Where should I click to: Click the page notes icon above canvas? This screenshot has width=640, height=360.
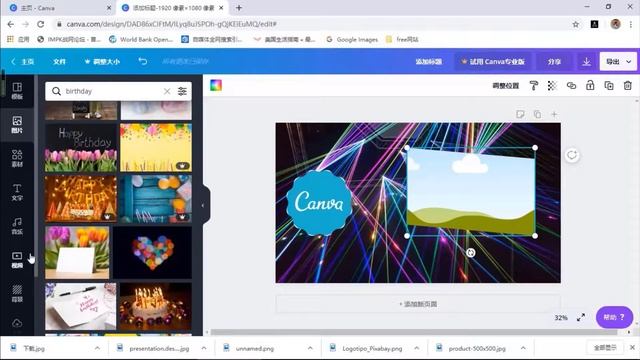point(520,114)
